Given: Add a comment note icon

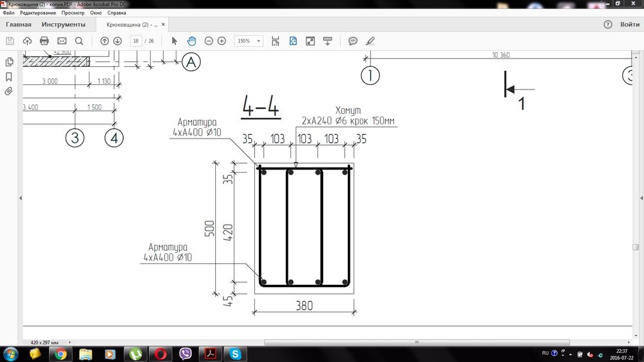Looking at the screenshot, I should pyautogui.click(x=353, y=41).
